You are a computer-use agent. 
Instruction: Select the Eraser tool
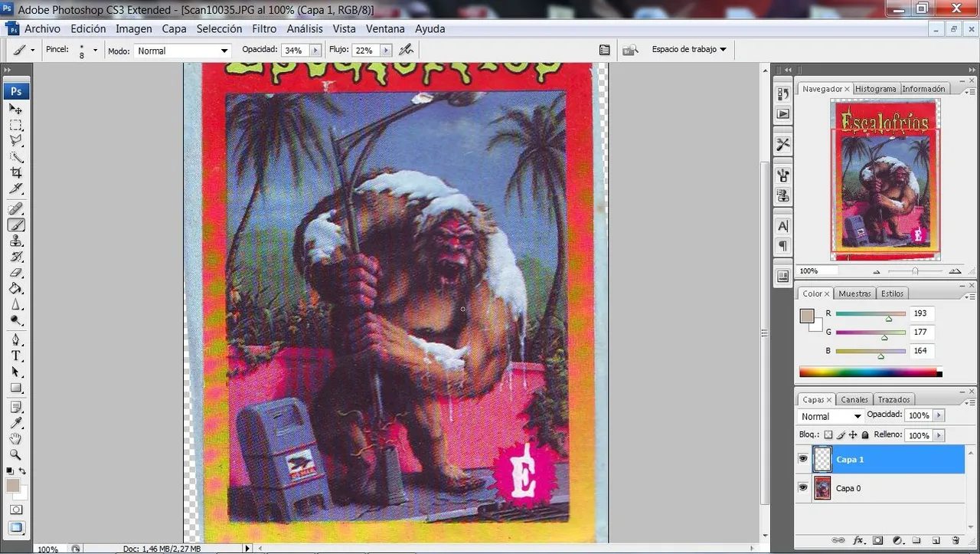(x=16, y=272)
